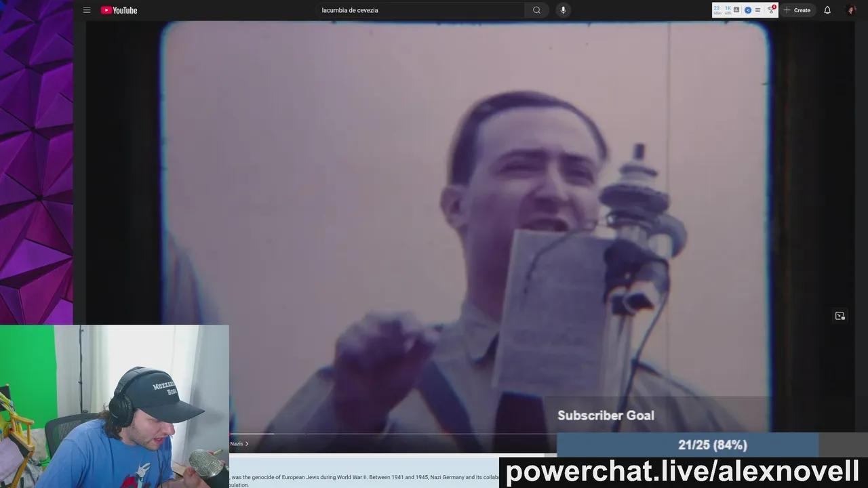The width and height of the screenshot is (868, 488).
Task: Go to the YouTube home logo
Action: pyautogui.click(x=119, y=10)
